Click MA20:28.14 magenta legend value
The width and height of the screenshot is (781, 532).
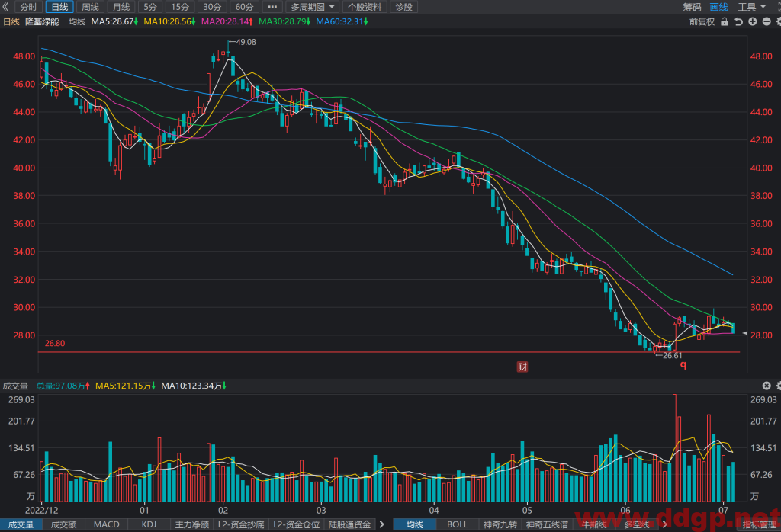227,21
